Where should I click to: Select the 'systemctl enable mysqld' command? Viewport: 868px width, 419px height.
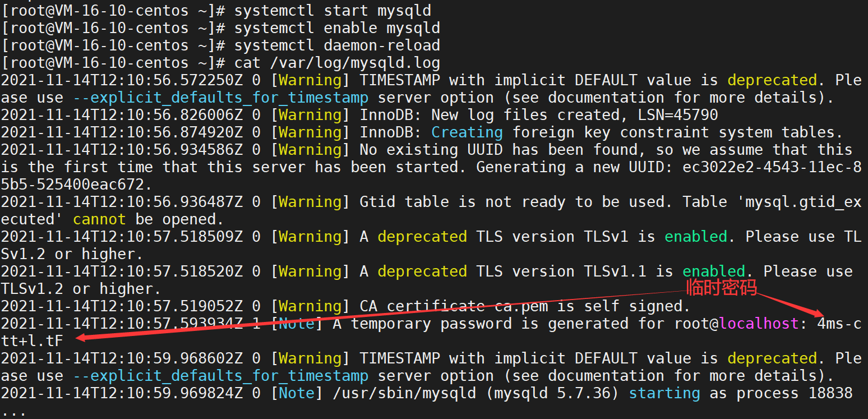(337, 27)
